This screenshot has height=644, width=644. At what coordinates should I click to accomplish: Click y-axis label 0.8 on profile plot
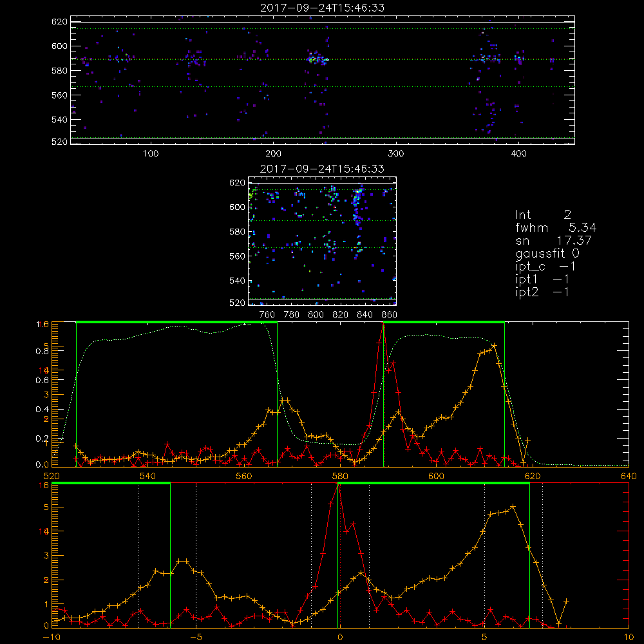point(43,351)
